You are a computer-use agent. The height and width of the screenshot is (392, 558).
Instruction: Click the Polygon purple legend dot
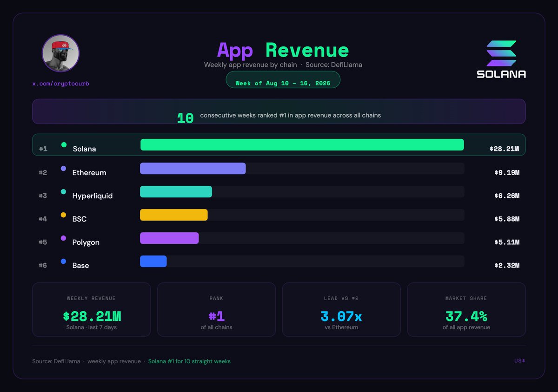[x=63, y=238]
